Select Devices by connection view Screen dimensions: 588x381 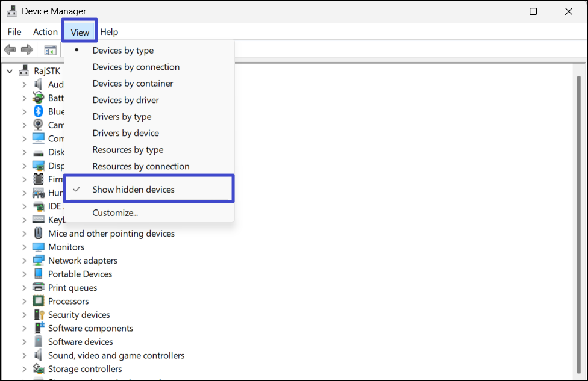click(x=136, y=67)
